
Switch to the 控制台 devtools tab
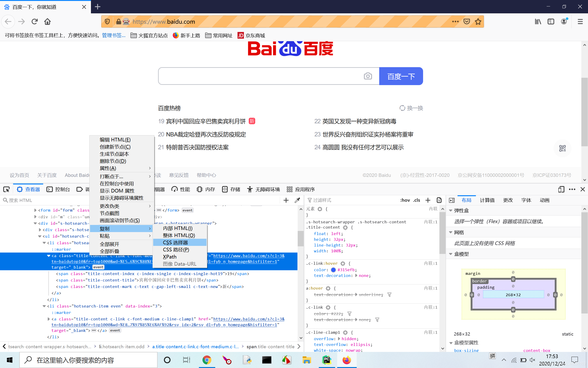coord(58,189)
